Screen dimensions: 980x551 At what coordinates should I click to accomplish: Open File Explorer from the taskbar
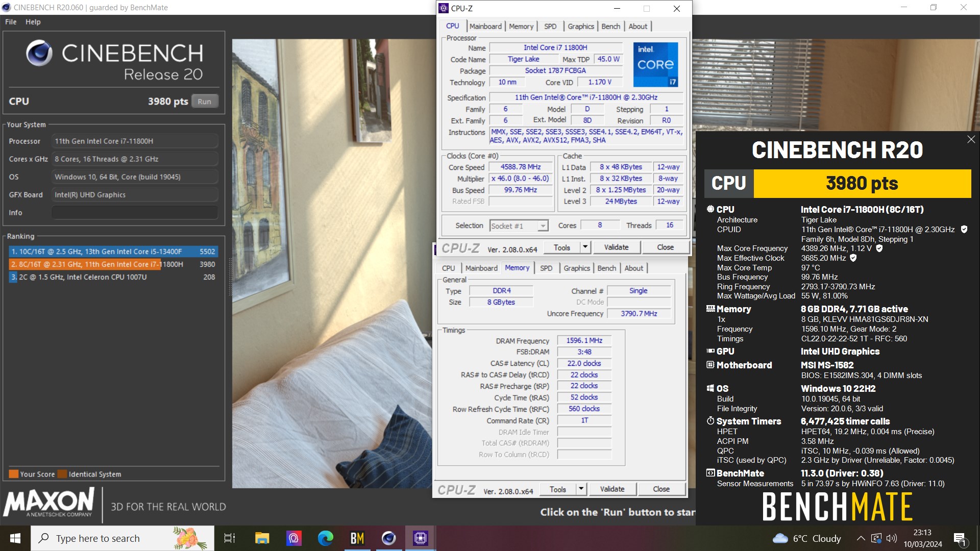point(262,538)
